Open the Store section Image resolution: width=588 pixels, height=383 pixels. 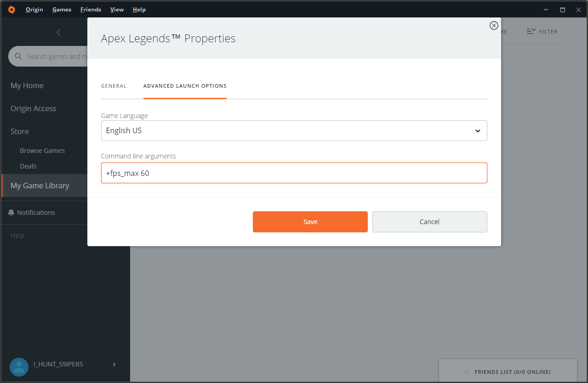click(20, 131)
